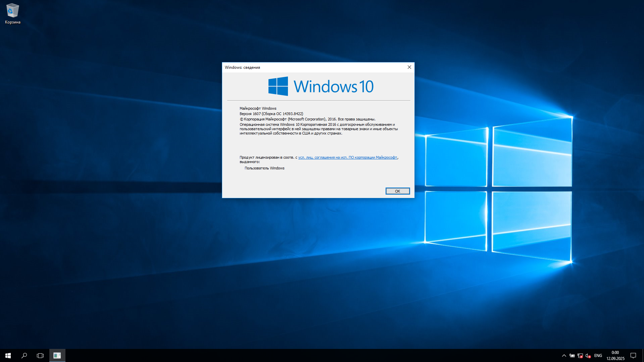644x362 pixels.
Task: Click the Windows 10 logo in the dialog
Action: (321, 86)
